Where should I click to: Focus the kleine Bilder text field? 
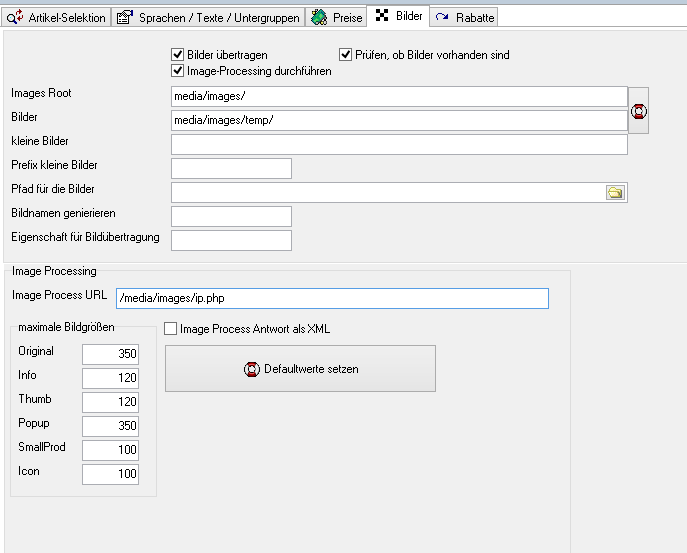click(399, 145)
